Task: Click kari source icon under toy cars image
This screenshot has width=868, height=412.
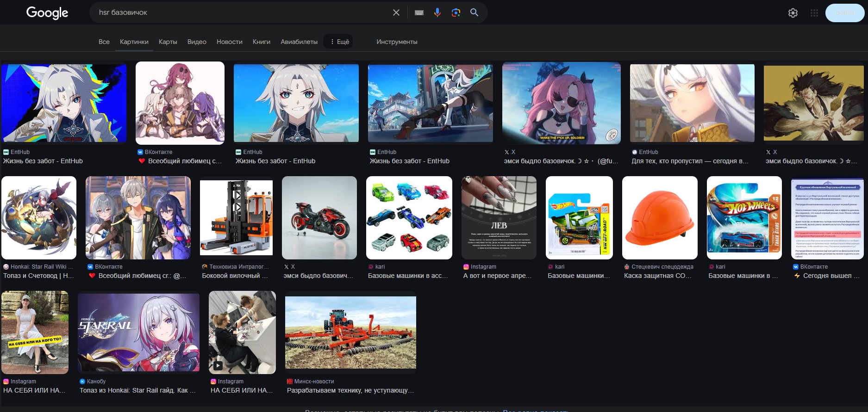Action: point(371,267)
